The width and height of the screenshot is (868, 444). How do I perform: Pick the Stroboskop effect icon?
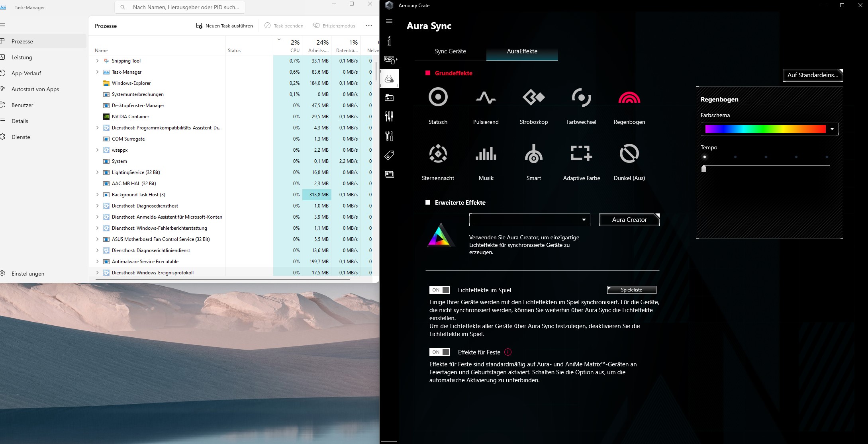pos(533,97)
